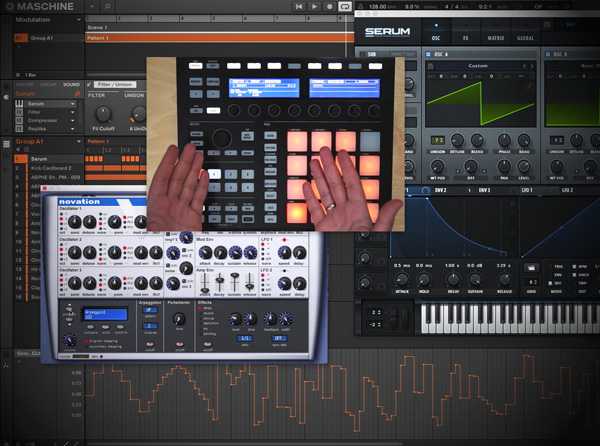Click the orange sound slot 1 pad icon
This screenshot has width=600, height=446.
(21, 158)
